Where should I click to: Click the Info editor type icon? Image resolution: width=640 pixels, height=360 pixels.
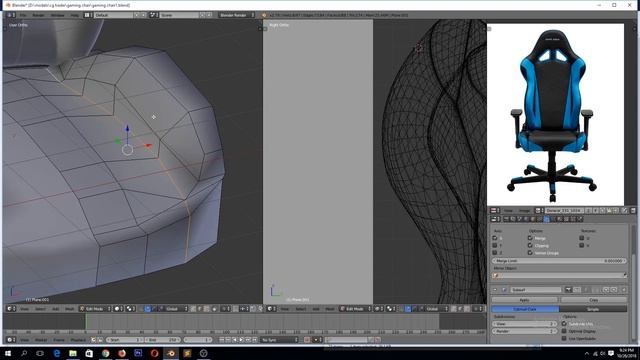[11, 15]
